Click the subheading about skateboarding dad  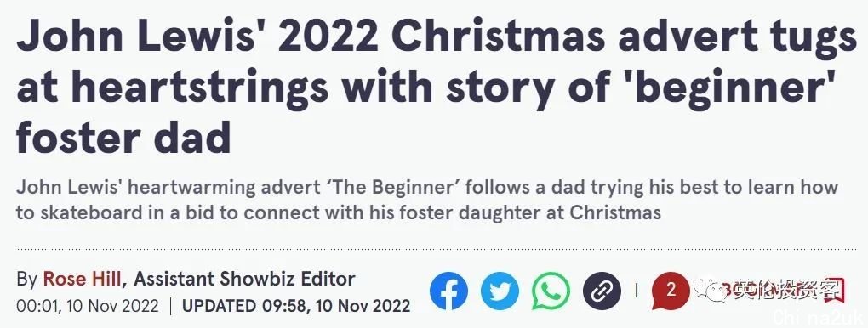pos(427,200)
